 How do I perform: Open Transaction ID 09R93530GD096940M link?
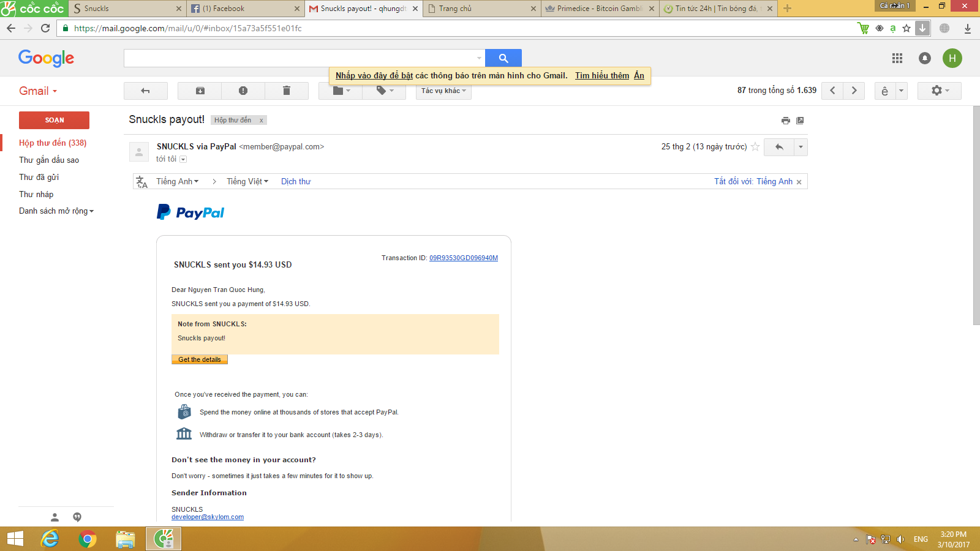(464, 258)
